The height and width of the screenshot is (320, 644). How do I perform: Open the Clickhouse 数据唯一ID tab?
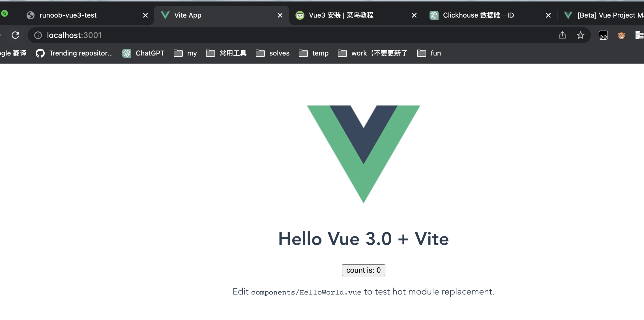(x=490, y=15)
